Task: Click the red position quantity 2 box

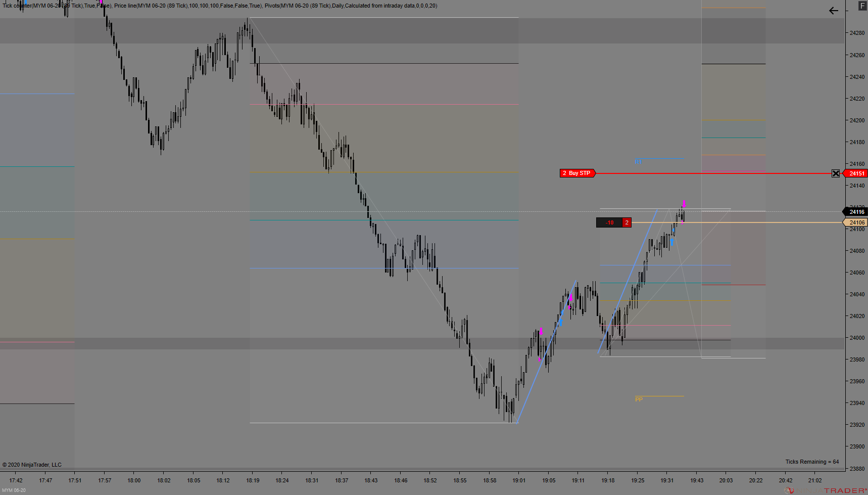Action: pos(627,222)
